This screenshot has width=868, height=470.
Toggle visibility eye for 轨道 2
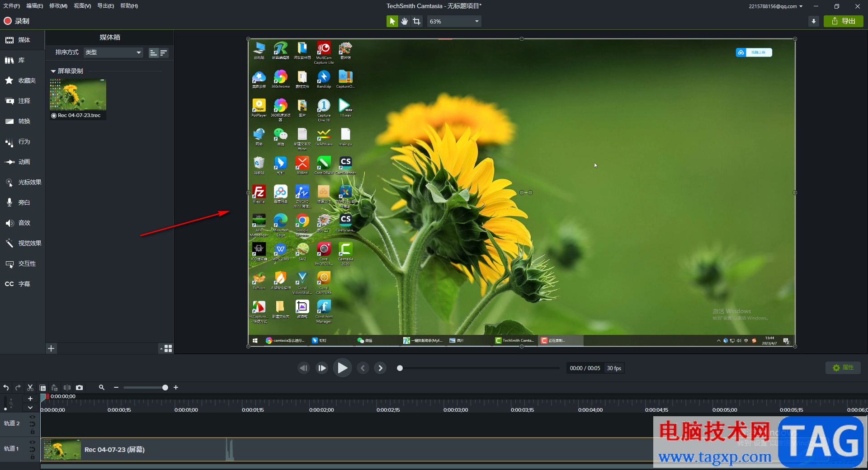click(32, 417)
